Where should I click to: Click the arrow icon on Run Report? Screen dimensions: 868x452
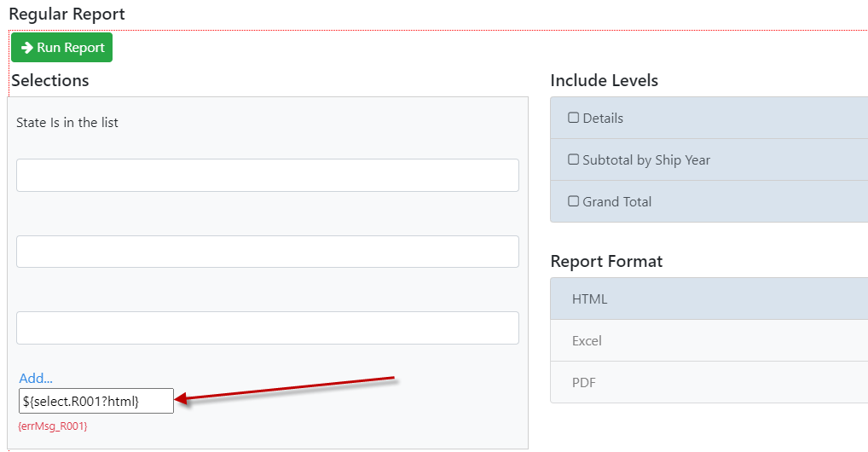27,48
